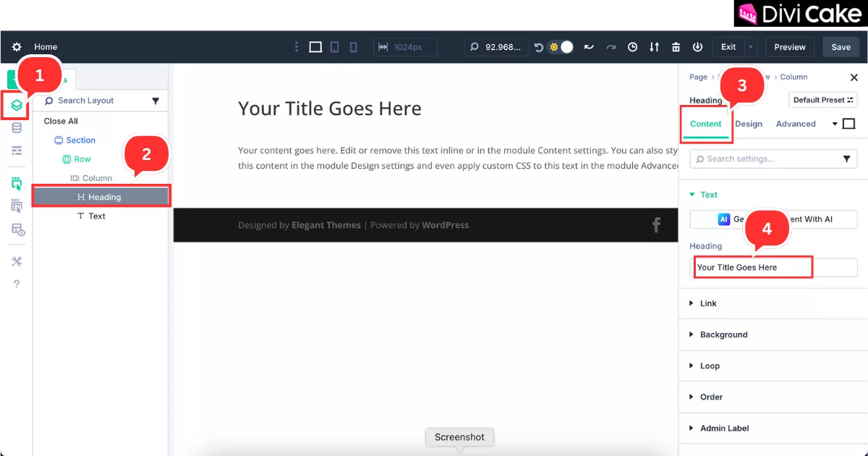The height and width of the screenshot is (456, 868).
Task: Click Generate Content With AI button
Action: pos(773,219)
